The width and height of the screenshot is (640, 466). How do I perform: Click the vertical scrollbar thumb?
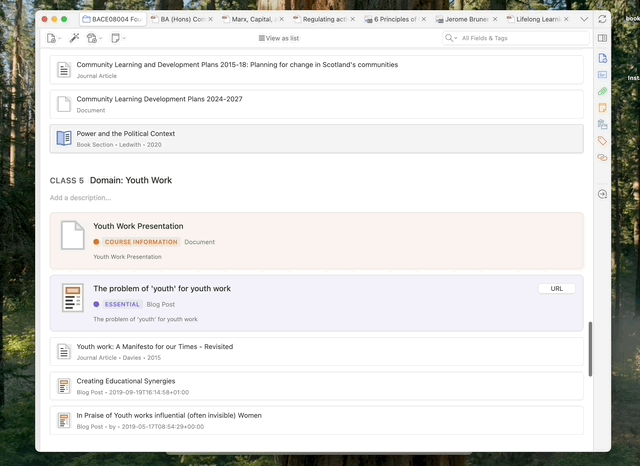(590, 349)
